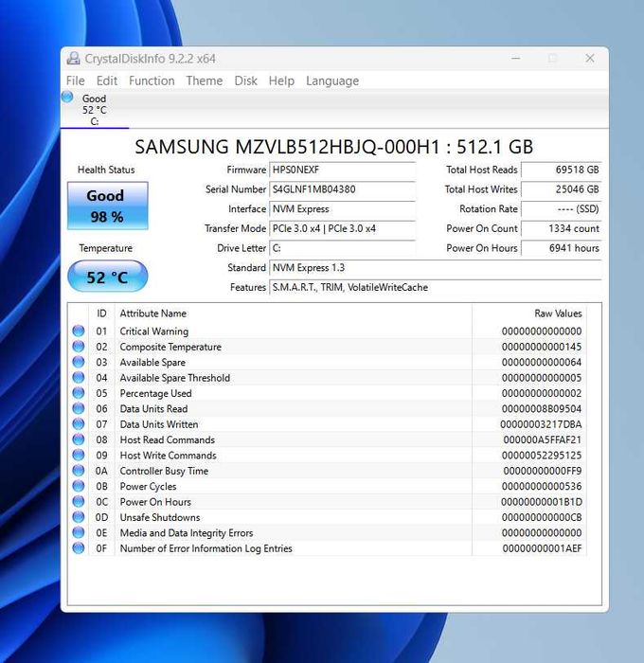Select the Unsafe Shutdowns attribute name
The height and width of the screenshot is (663, 644).
160,517
